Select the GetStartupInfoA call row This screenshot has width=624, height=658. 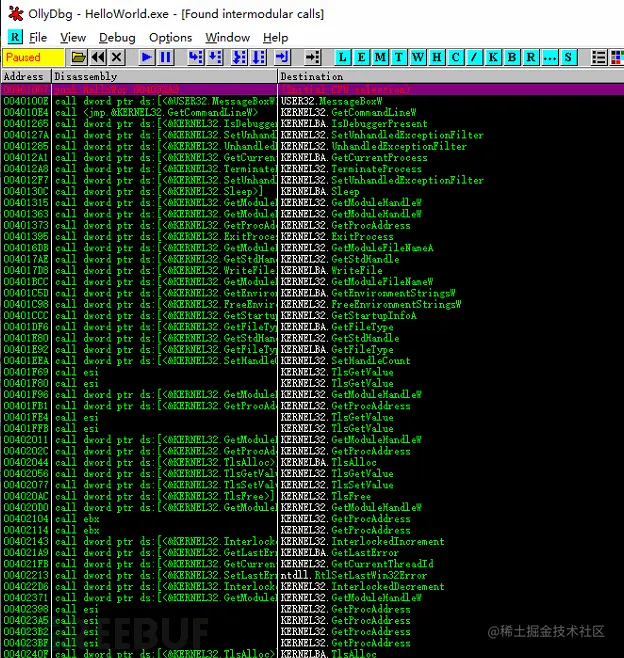tap(313, 316)
